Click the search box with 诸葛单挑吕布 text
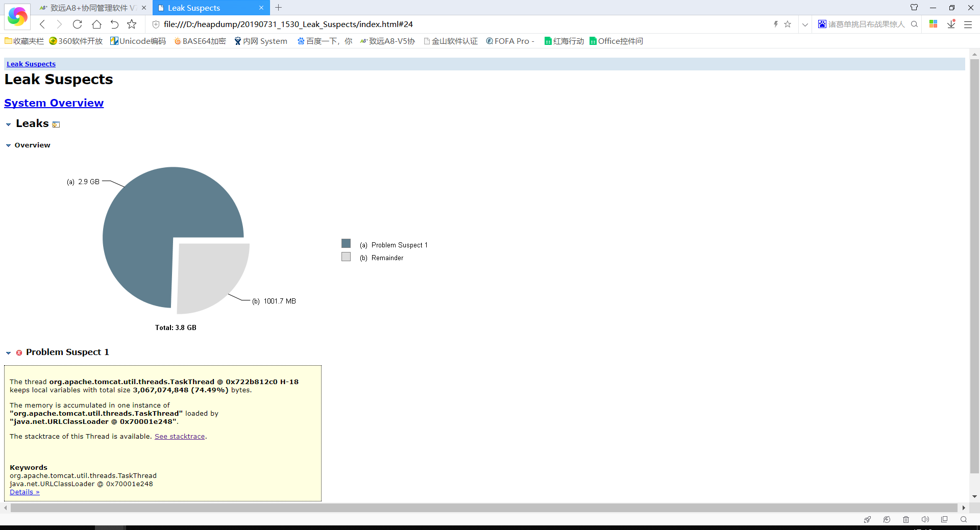This screenshot has width=980, height=530. click(866, 24)
